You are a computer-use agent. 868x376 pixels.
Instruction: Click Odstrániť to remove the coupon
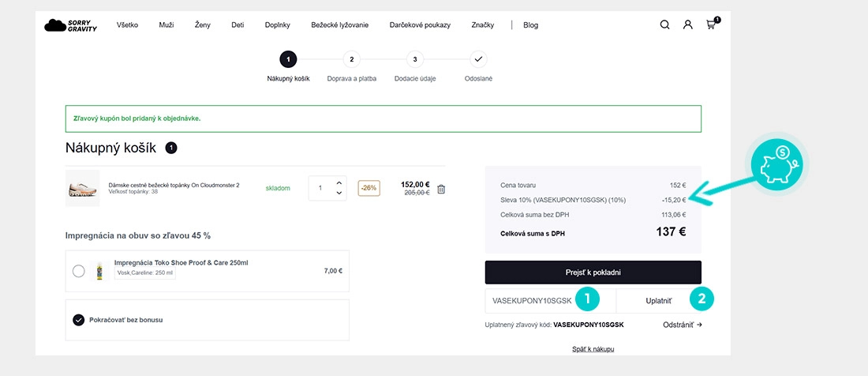[x=682, y=325]
